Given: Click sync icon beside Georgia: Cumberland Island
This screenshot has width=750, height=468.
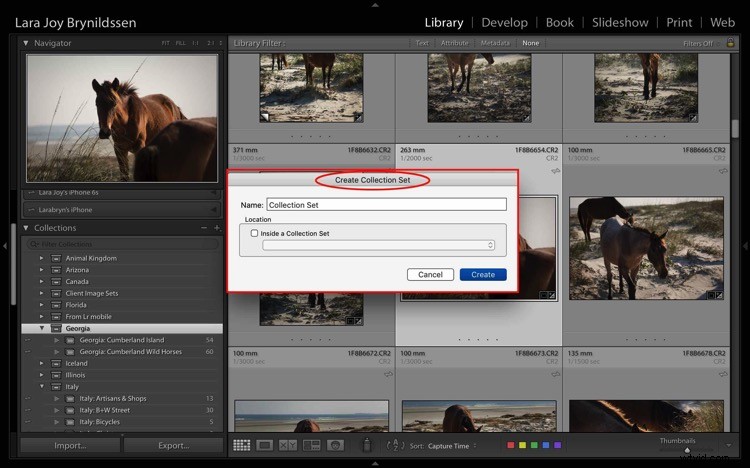Looking at the screenshot, I should coord(28,340).
